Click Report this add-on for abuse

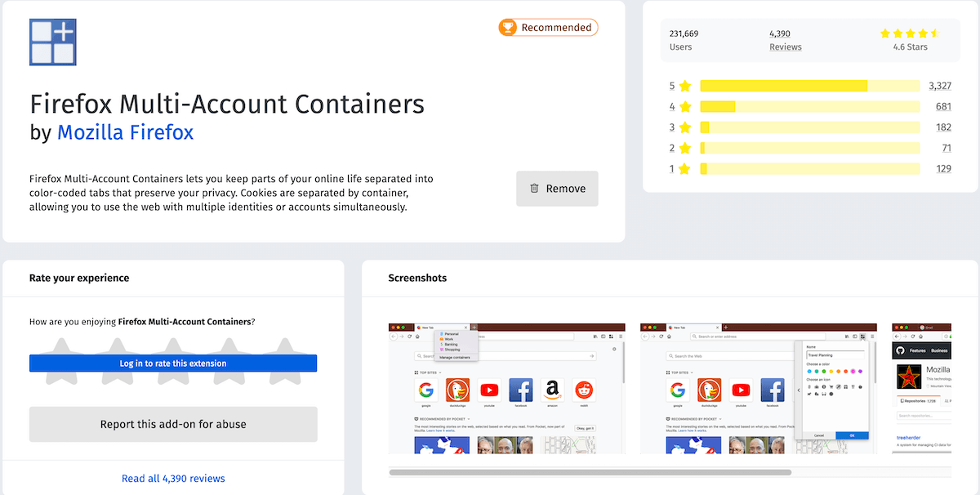coord(173,425)
